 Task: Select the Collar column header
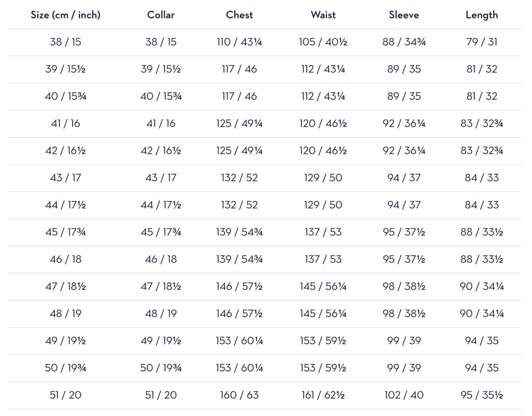(x=161, y=15)
